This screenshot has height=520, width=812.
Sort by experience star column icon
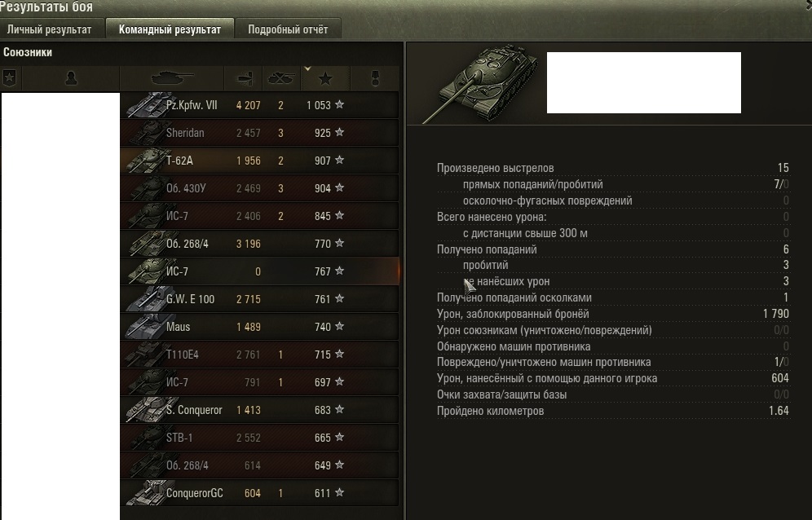tap(325, 79)
